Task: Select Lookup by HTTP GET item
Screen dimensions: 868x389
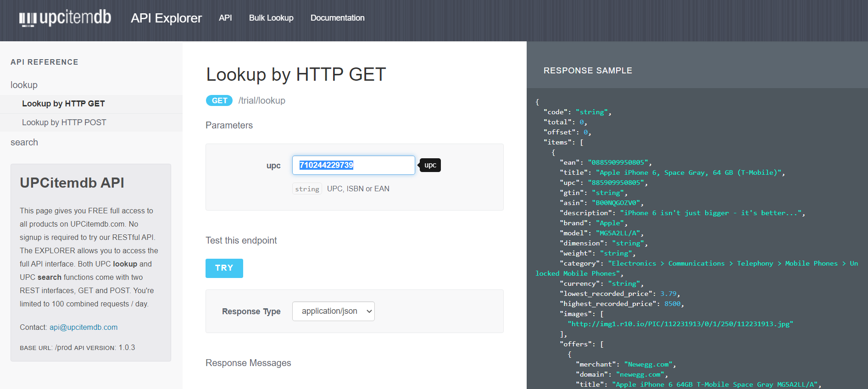Action: click(63, 104)
